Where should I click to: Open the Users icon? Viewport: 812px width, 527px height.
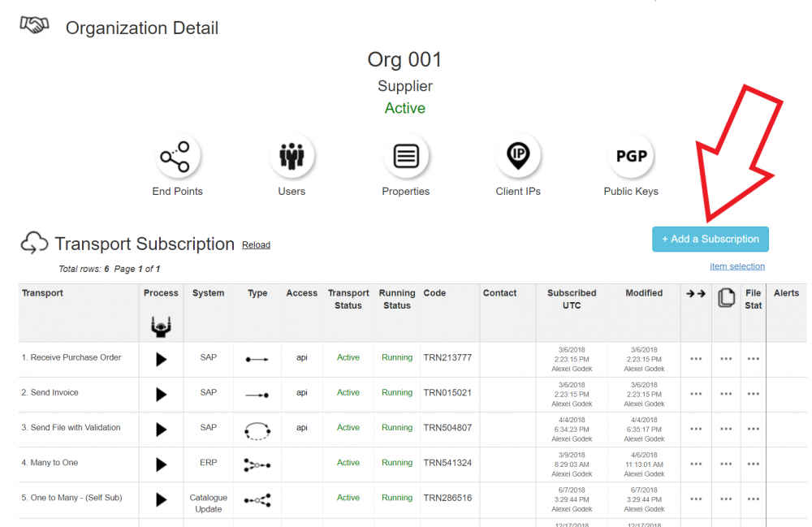pos(292,156)
